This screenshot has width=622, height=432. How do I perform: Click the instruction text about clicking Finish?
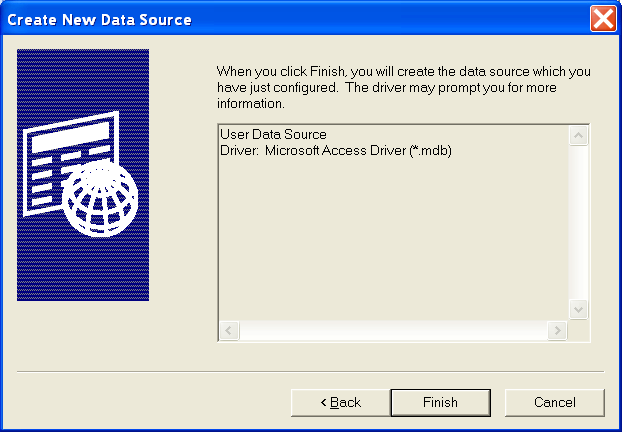[x=403, y=87]
